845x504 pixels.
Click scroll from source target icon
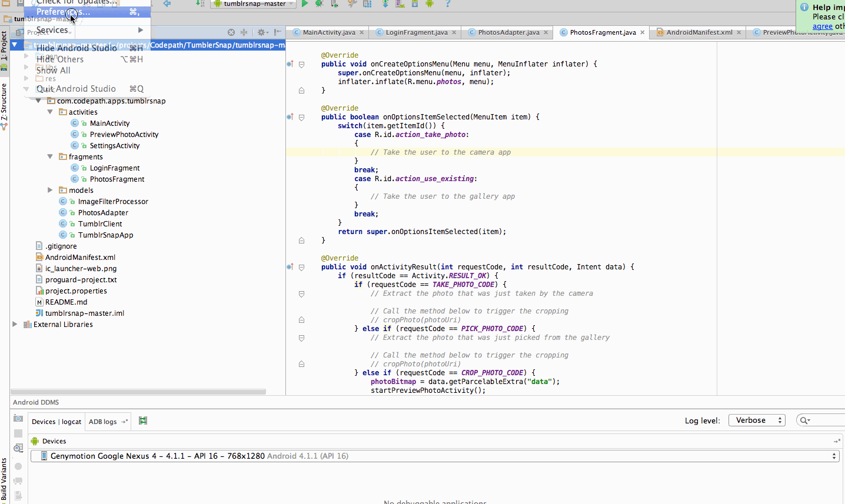pyautogui.click(x=231, y=32)
